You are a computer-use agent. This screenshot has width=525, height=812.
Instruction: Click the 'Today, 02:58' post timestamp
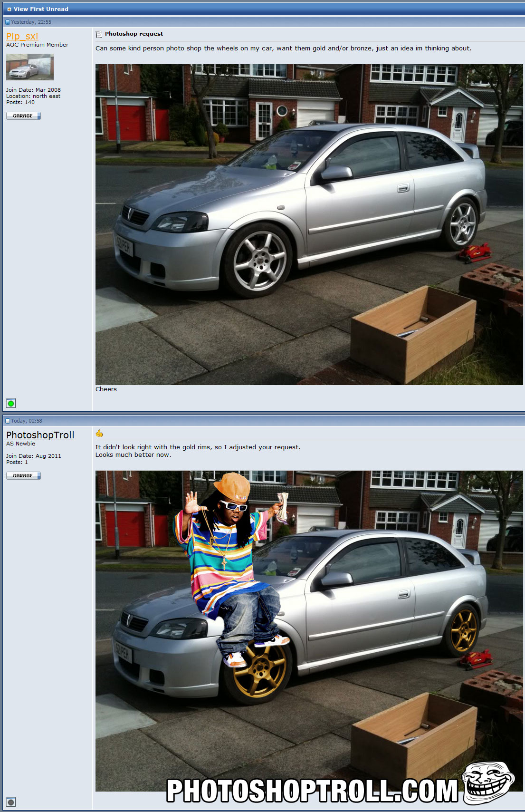point(27,421)
